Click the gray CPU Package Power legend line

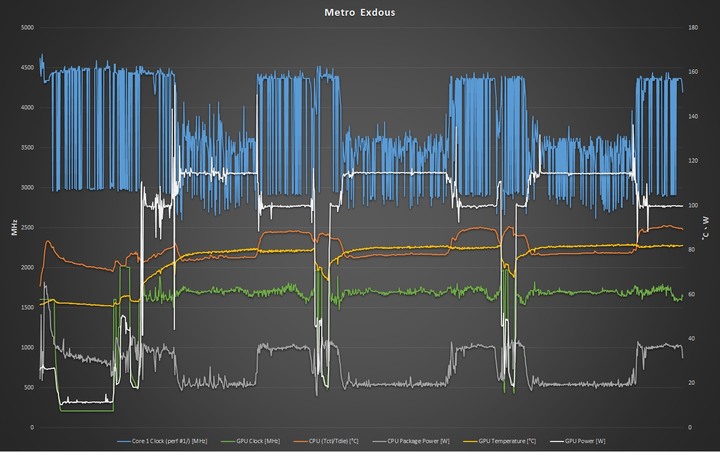click(379, 441)
